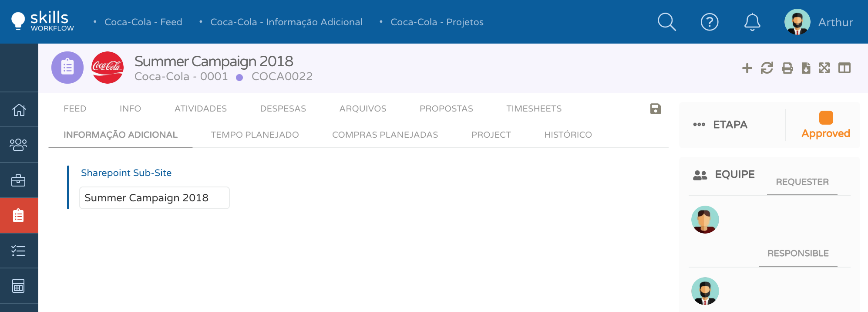868x312 pixels.
Task: Click the purple clipboard project icon
Action: (67, 68)
